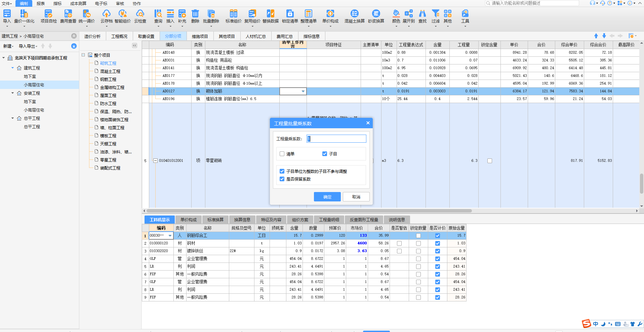Toggle 锁定数量 checkbox for 镀锌铁丝 row
This screenshot has height=332, width=644.
point(418,251)
